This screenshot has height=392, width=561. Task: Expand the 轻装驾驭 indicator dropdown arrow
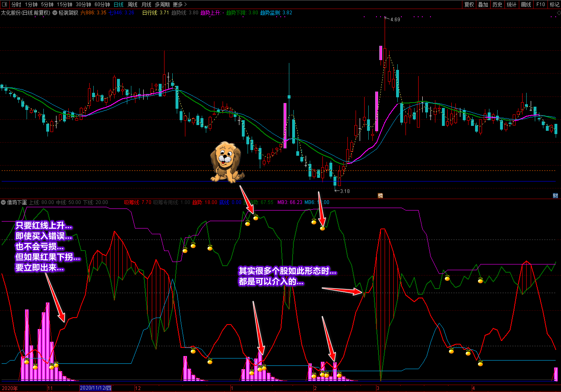click(x=55, y=13)
